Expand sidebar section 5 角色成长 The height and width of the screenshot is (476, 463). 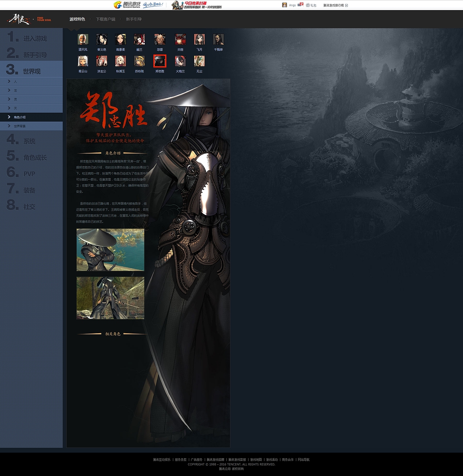point(31,156)
